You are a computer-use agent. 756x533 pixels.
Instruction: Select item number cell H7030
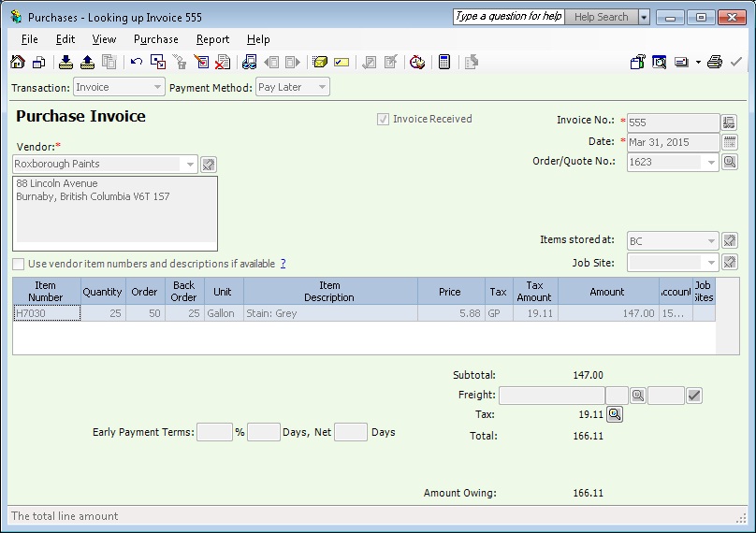pos(47,313)
